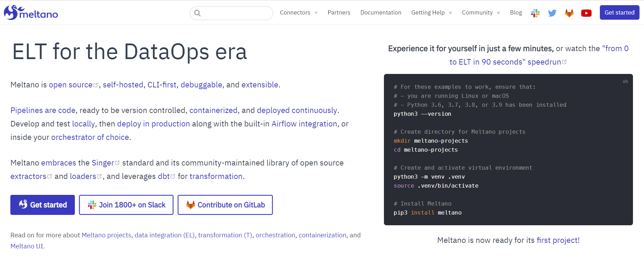
Task: Open the Documentation nav item
Action: pos(381,12)
